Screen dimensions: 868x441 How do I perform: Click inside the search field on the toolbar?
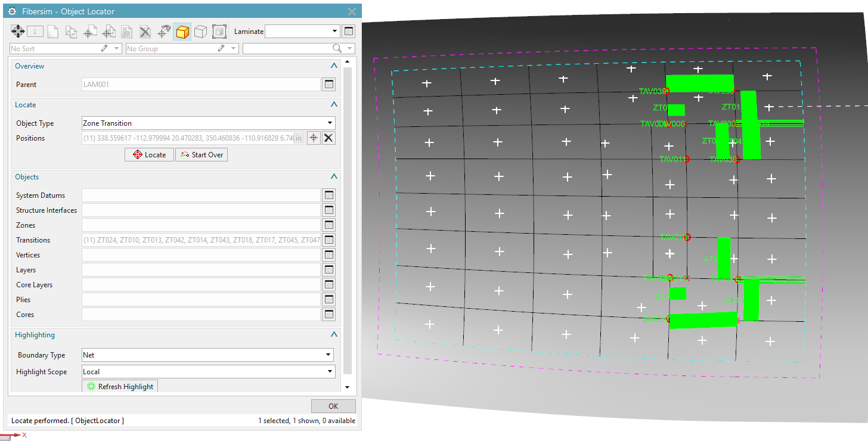(286, 48)
